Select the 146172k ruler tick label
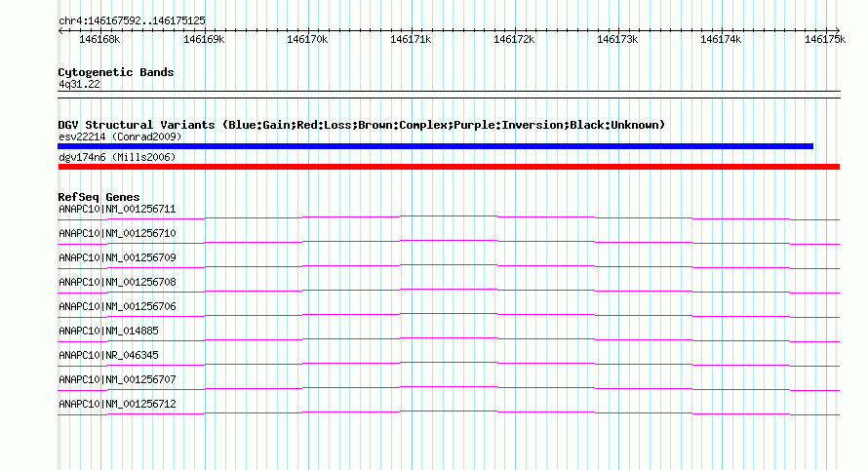The height and width of the screenshot is (470, 868). (x=514, y=39)
